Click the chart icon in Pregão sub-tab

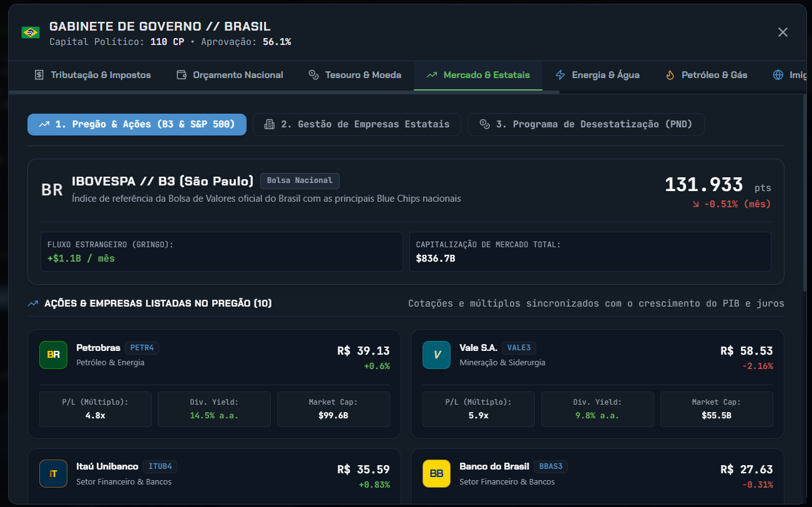44,124
